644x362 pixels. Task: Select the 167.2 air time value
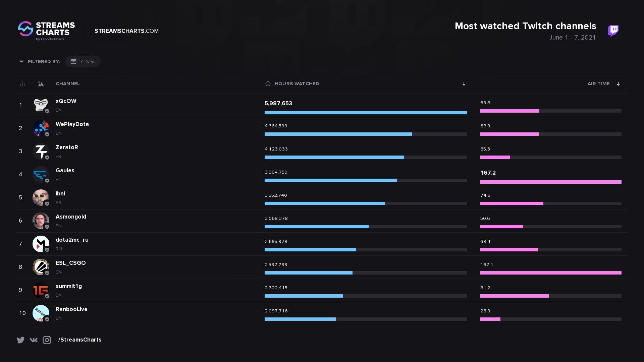point(488,173)
